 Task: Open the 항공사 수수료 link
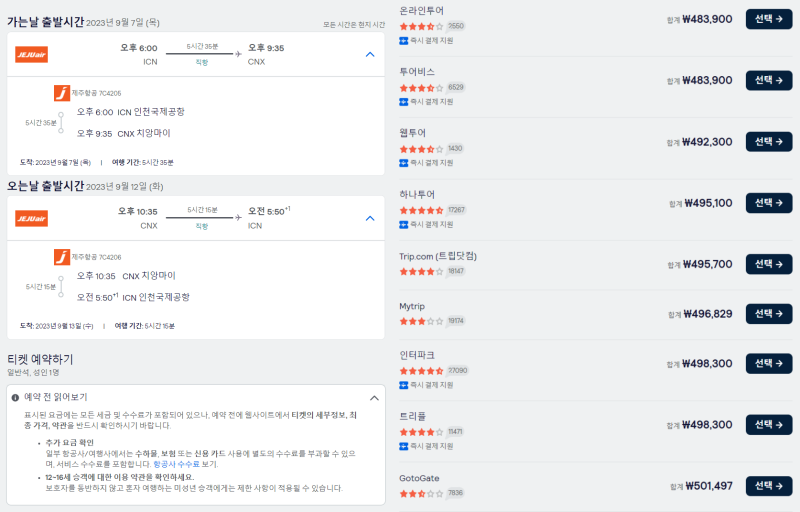[x=177, y=464]
